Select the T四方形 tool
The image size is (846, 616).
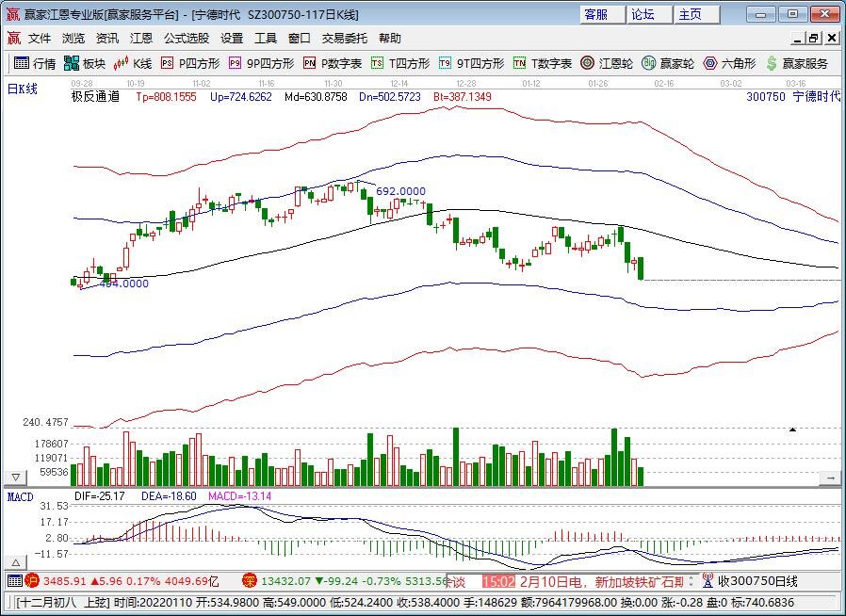[400, 64]
